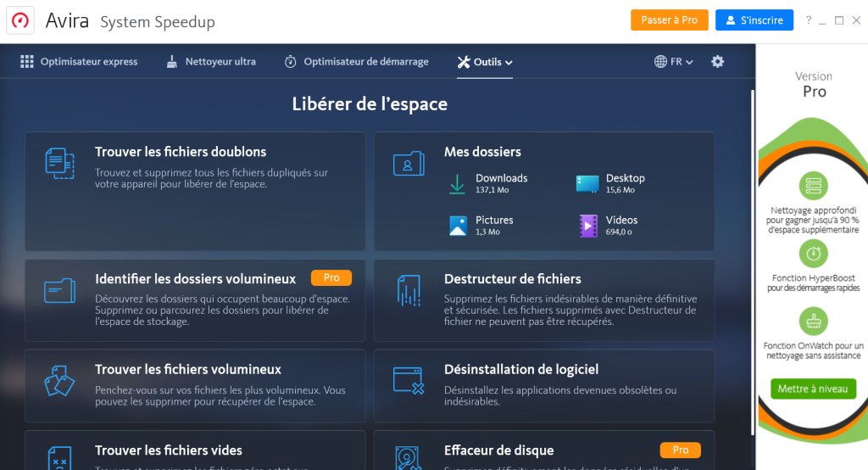Open Effaceur de disque tool
The width and height of the screenshot is (868, 470).
coord(544,450)
